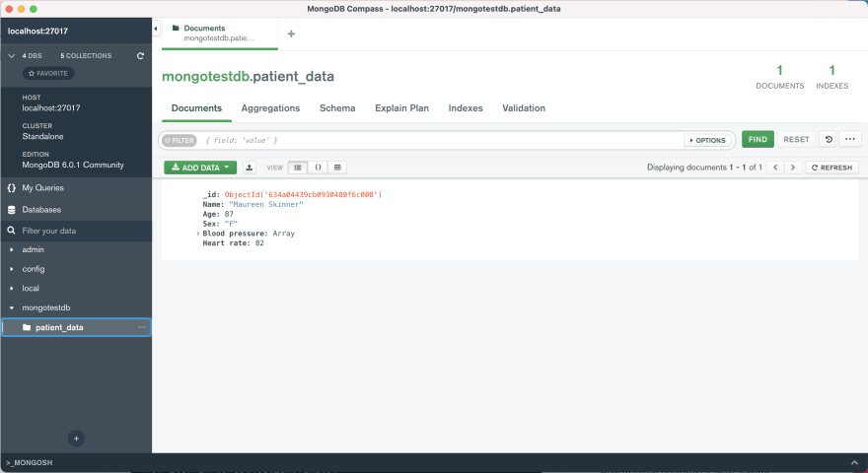
Task: Click the MongoDB 6.0.1 Community edition text
Action: tap(73, 165)
